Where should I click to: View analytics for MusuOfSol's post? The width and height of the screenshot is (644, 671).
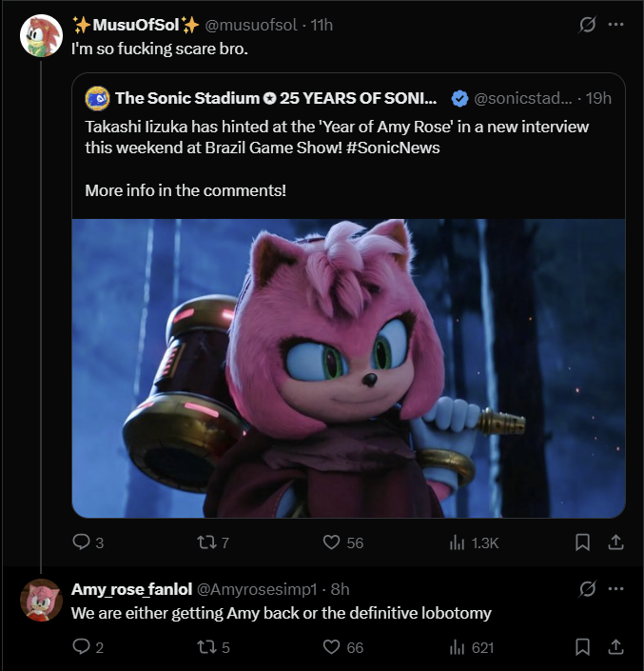point(457,543)
